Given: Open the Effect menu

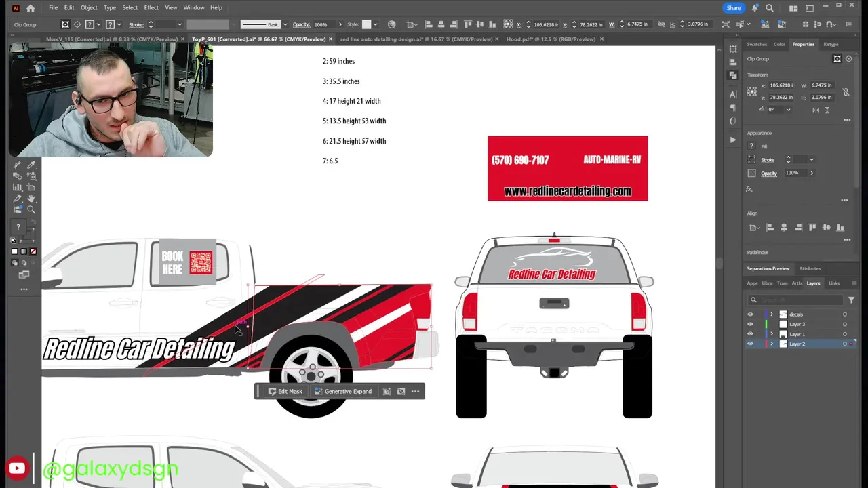Looking at the screenshot, I should click(151, 8).
